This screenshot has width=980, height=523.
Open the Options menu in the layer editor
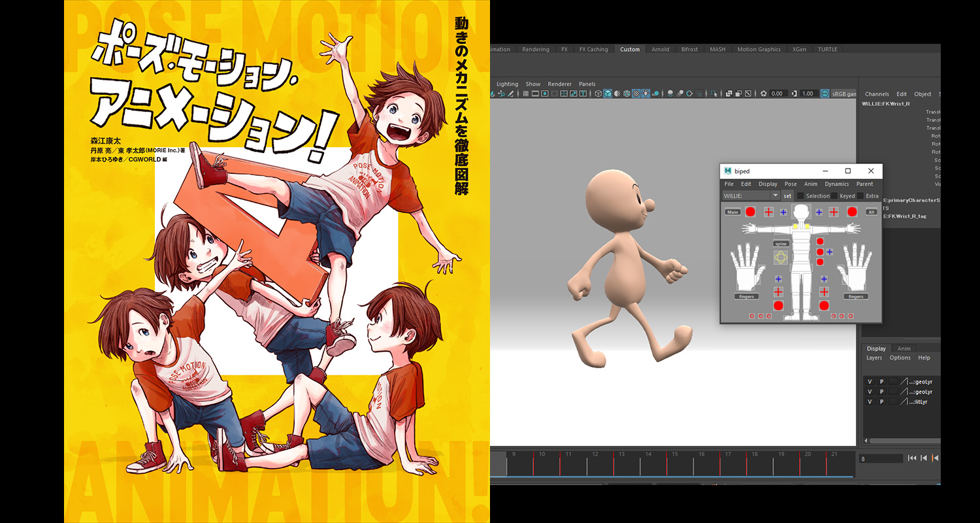coord(900,358)
